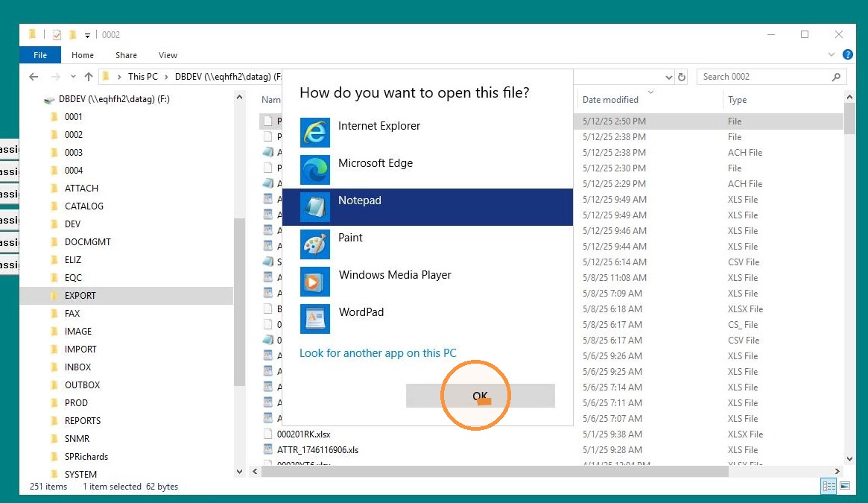Open the Home ribbon tab
Image resolution: width=868 pixels, height=503 pixels.
click(83, 55)
